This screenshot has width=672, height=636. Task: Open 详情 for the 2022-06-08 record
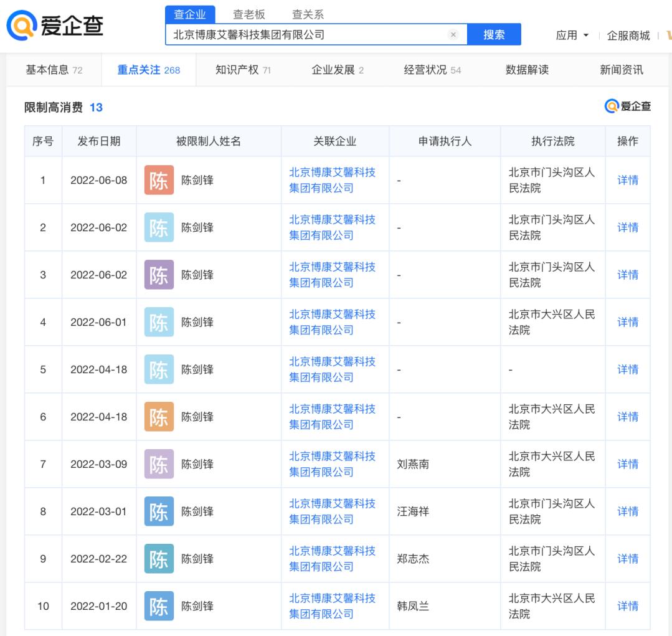pyautogui.click(x=628, y=180)
